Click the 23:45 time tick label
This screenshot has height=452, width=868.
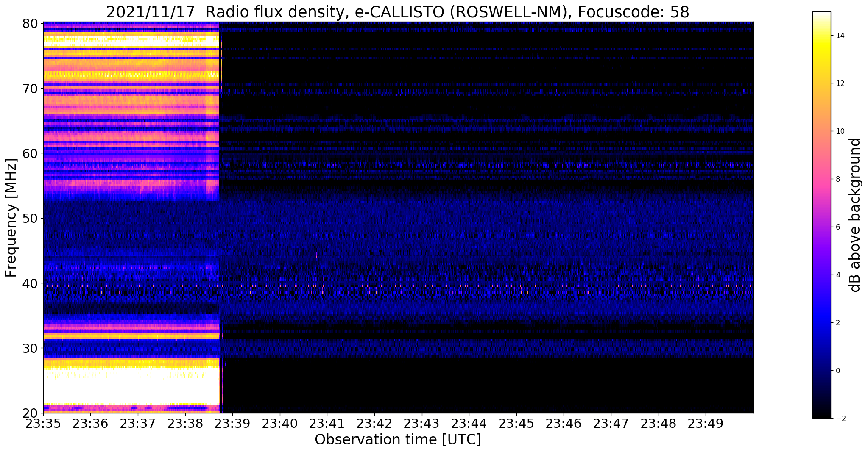point(516,423)
